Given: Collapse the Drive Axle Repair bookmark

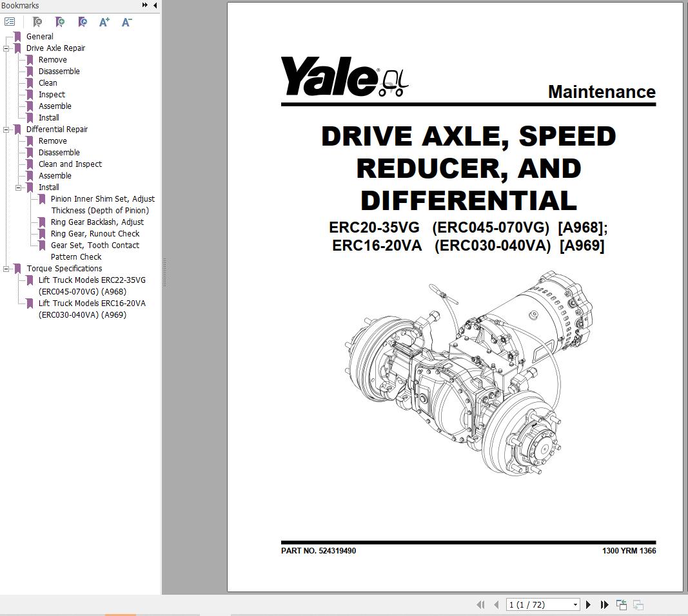Looking at the screenshot, I should coord(6,48).
